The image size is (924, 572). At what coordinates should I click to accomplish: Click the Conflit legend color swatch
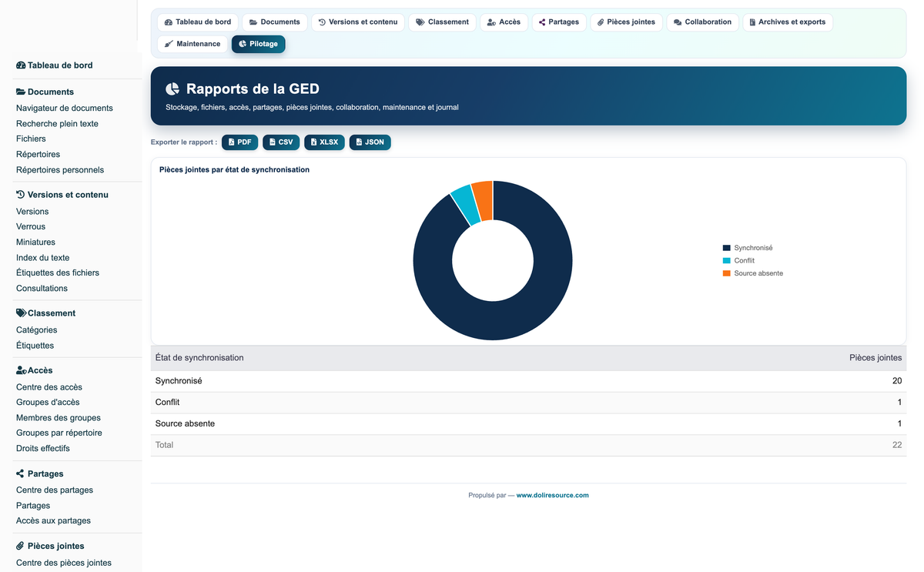click(726, 261)
